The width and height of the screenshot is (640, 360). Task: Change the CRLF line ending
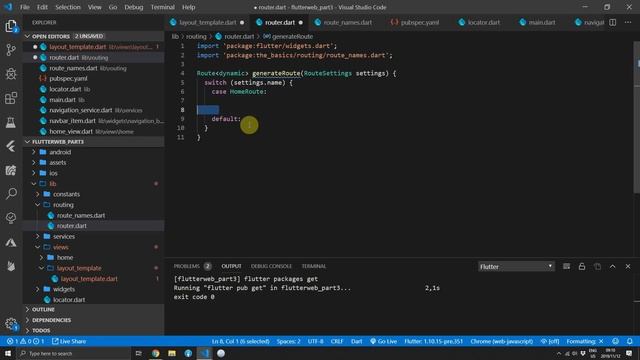click(337, 341)
